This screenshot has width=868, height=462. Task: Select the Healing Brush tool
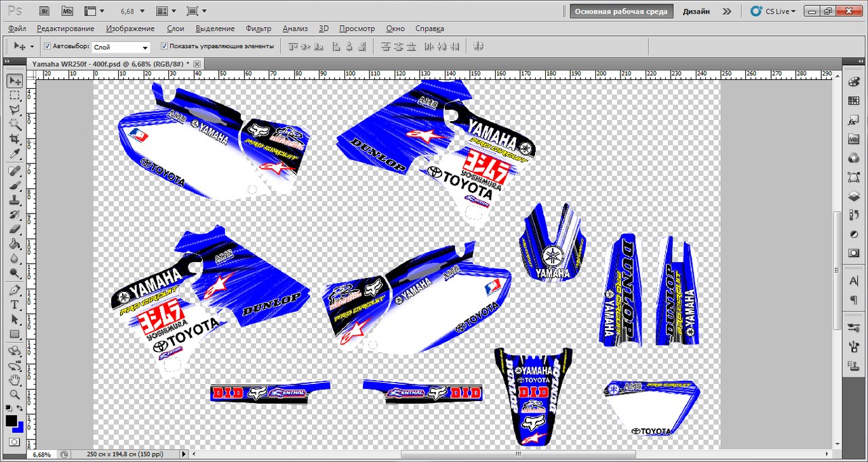[14, 171]
